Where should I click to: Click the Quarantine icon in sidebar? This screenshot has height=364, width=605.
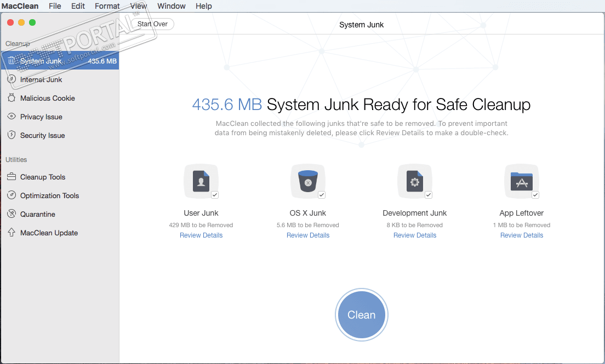coord(12,213)
